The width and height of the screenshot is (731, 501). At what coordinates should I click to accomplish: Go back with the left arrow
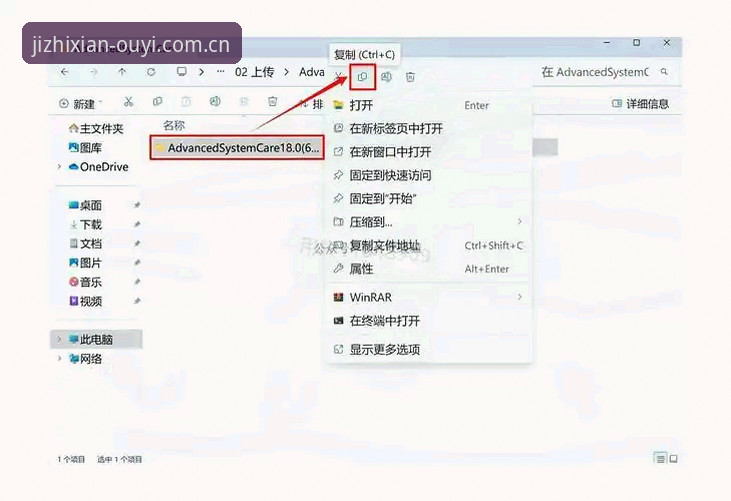(64, 72)
